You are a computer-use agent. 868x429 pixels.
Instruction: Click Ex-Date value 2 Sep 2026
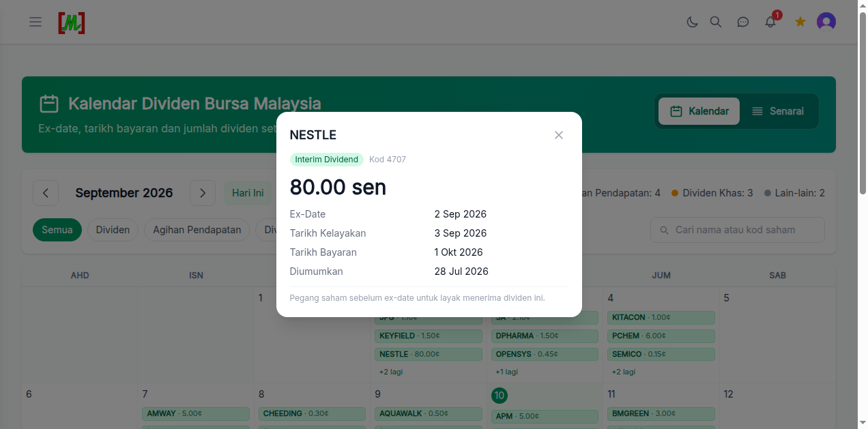click(x=461, y=214)
